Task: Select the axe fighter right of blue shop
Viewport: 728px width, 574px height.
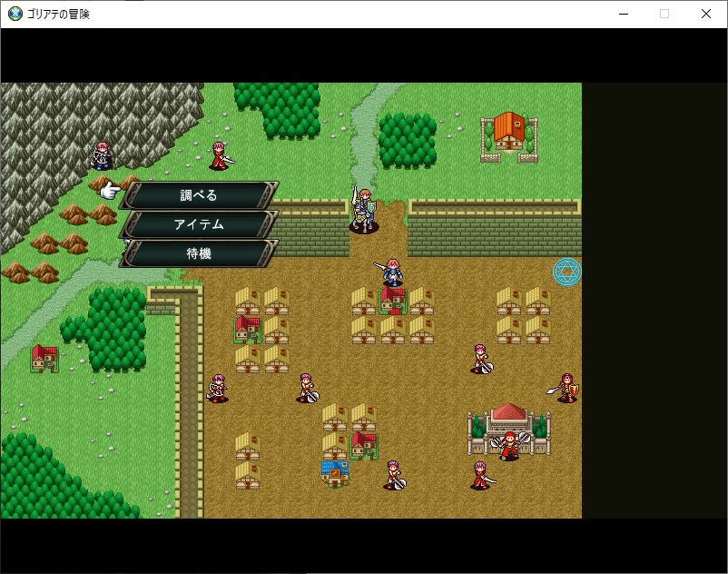Action: (x=395, y=475)
